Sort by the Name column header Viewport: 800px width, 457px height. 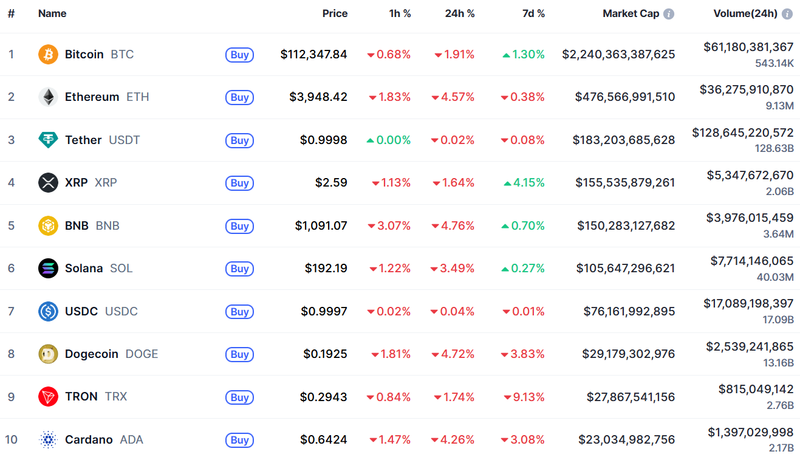click(52, 14)
